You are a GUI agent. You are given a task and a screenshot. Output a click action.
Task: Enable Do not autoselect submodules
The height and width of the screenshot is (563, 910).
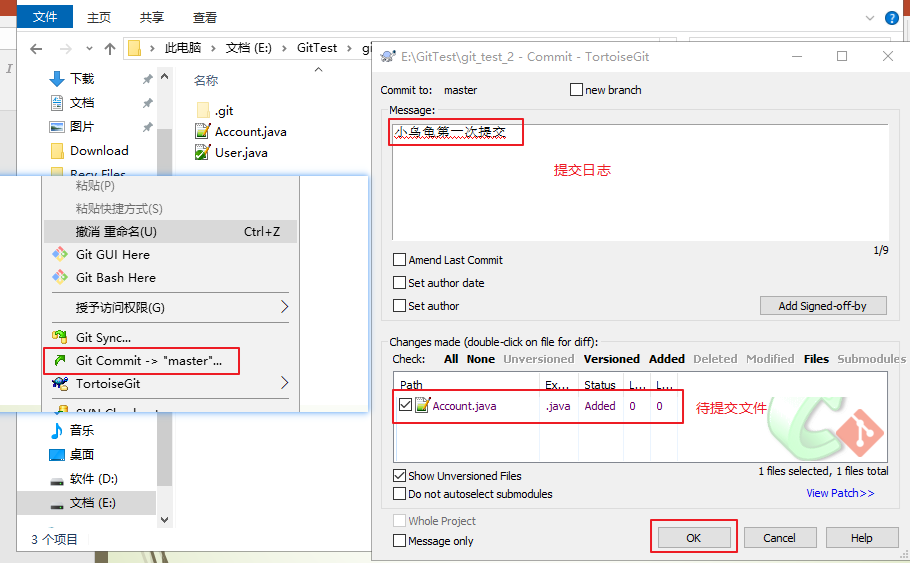(399, 493)
